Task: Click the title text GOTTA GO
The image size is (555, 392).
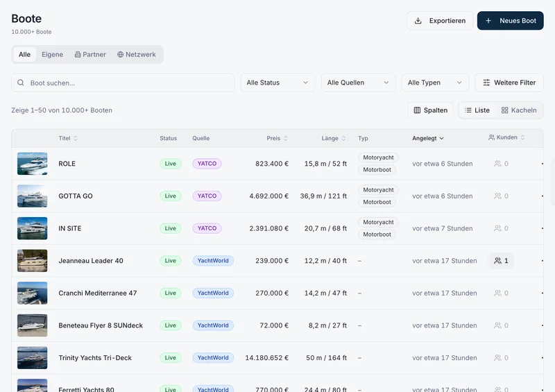Action: pyautogui.click(x=76, y=196)
